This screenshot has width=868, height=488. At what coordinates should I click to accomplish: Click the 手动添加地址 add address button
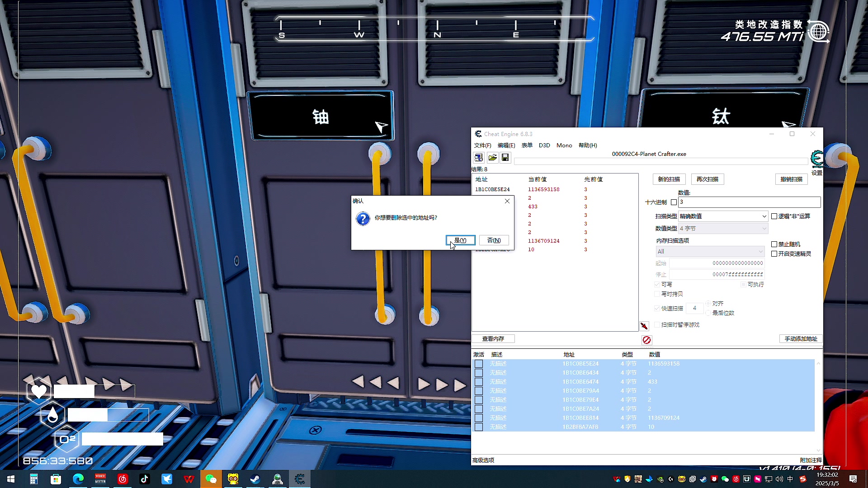pos(801,339)
